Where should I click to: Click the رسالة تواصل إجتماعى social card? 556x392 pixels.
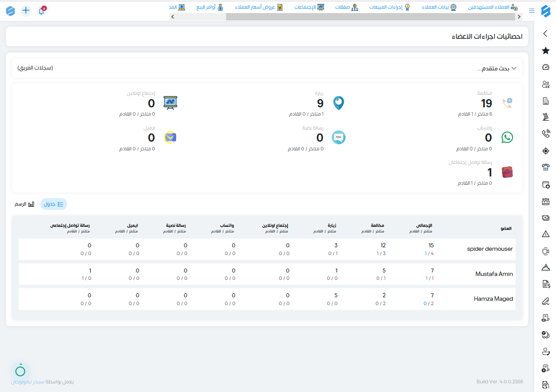tap(481, 173)
